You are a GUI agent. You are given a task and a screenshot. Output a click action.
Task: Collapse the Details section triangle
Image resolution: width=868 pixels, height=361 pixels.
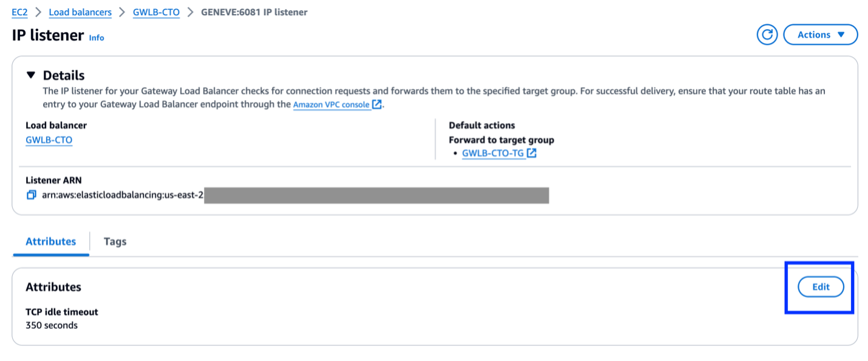[x=31, y=75]
